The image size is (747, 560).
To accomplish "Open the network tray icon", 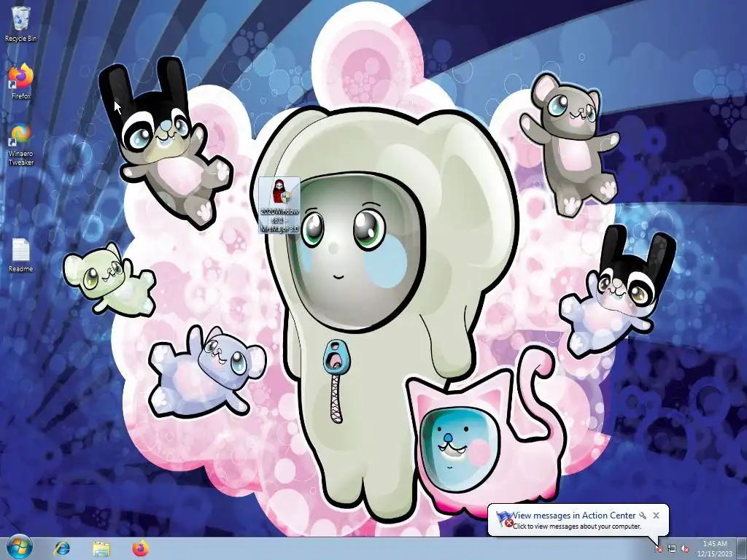I will click(x=672, y=549).
